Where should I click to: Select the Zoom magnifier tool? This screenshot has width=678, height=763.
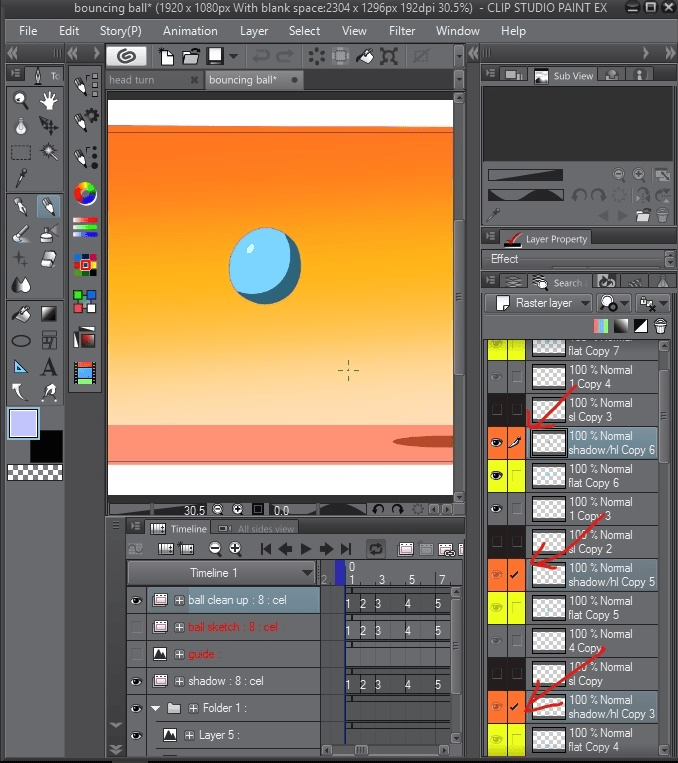point(21,101)
